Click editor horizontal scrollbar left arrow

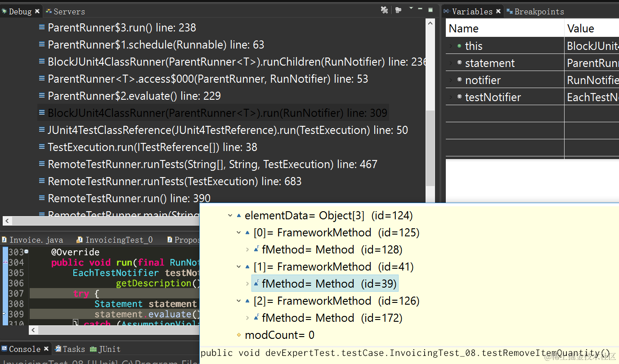33,330
